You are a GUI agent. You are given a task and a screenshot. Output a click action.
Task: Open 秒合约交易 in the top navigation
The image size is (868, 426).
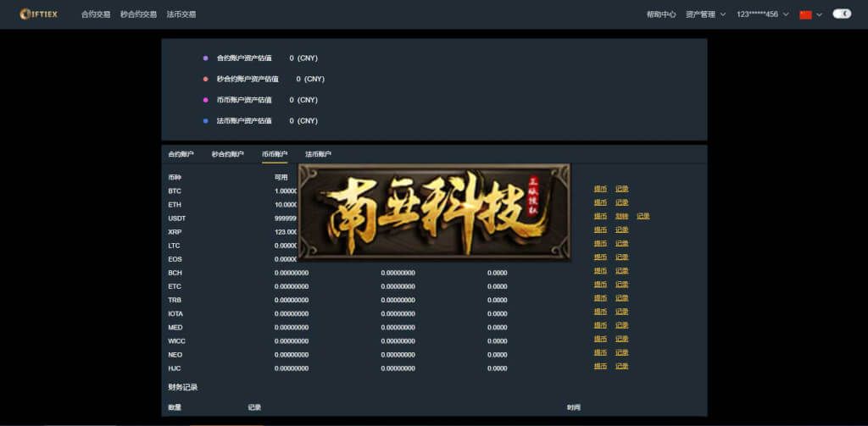point(138,14)
